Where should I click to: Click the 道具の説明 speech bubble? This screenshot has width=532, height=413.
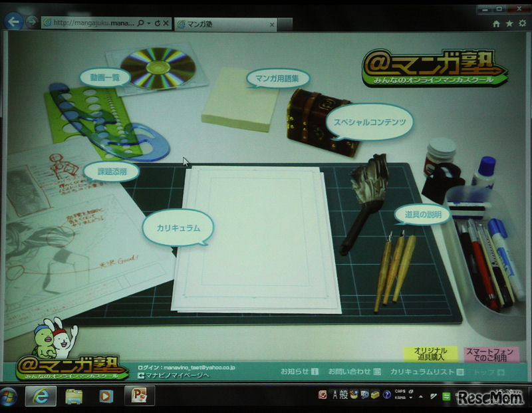click(x=423, y=214)
